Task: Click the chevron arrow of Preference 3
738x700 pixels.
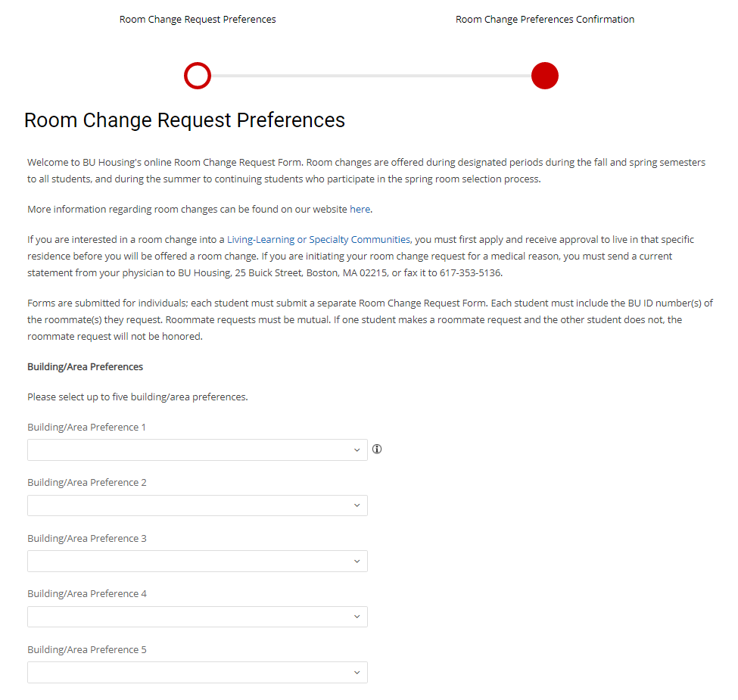Action: point(357,562)
